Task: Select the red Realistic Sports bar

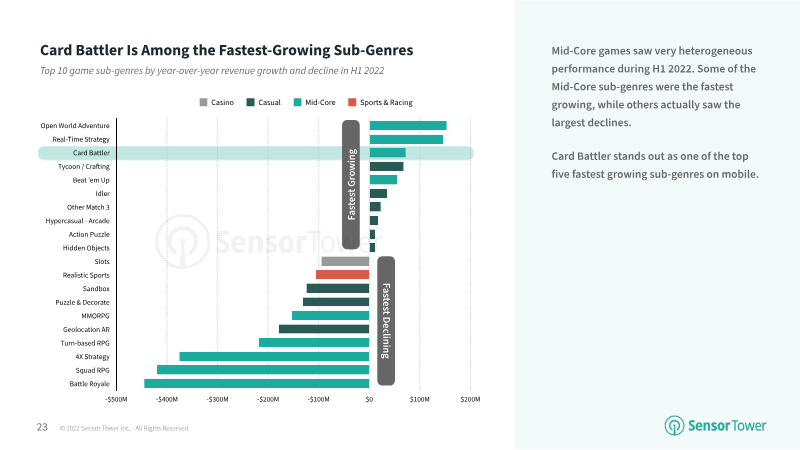Action: click(343, 275)
